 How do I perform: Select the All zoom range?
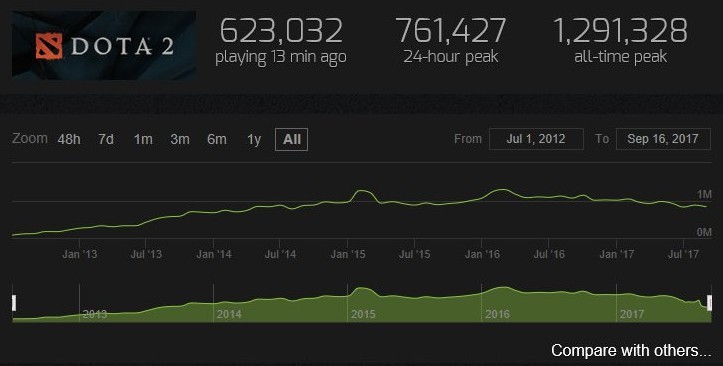pyautogui.click(x=291, y=139)
